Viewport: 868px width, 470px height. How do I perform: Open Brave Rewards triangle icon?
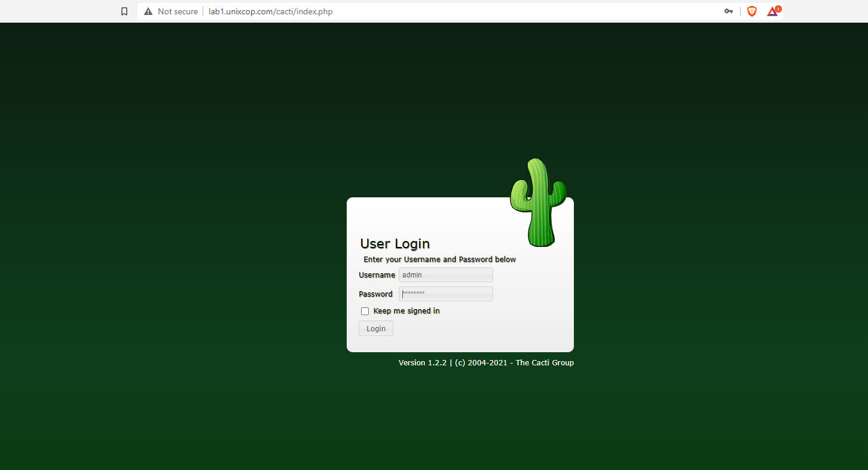point(774,11)
